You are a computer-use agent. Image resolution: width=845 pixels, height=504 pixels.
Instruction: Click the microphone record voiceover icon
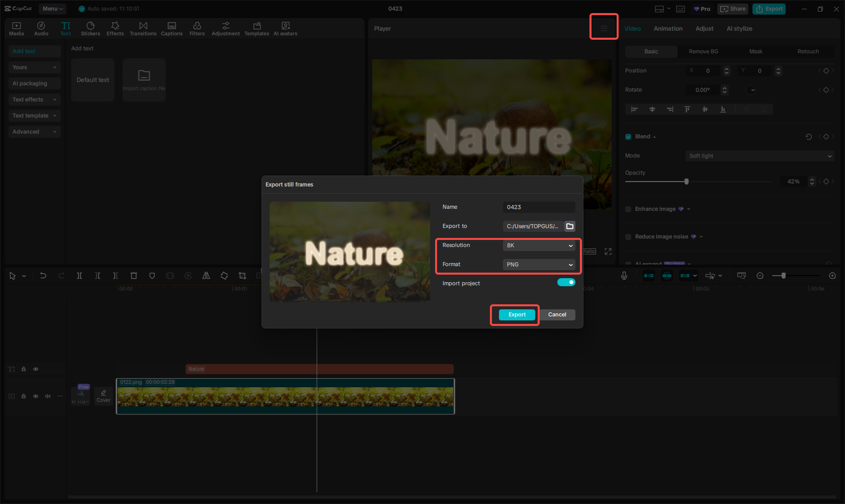click(624, 276)
